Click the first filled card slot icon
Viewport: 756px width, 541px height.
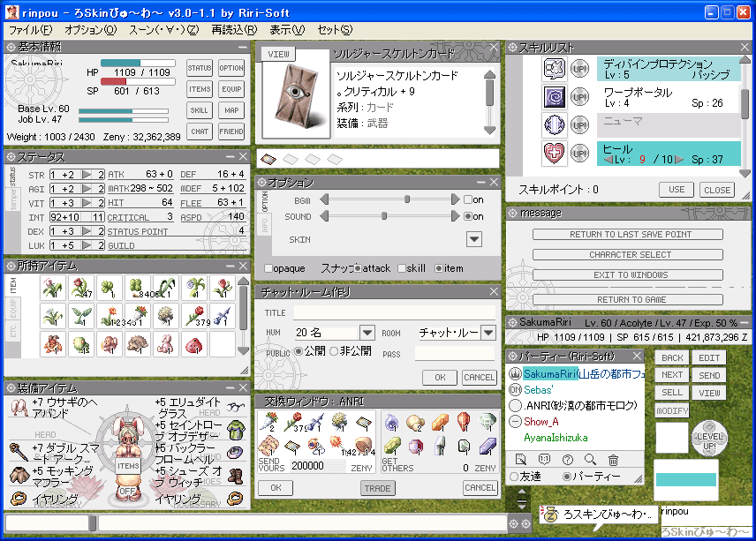coord(268,159)
